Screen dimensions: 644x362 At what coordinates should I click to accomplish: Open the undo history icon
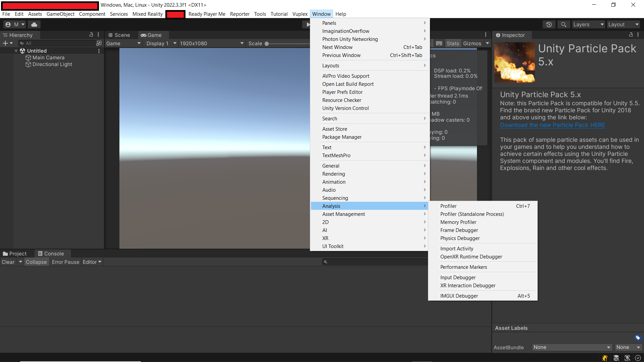click(x=549, y=24)
